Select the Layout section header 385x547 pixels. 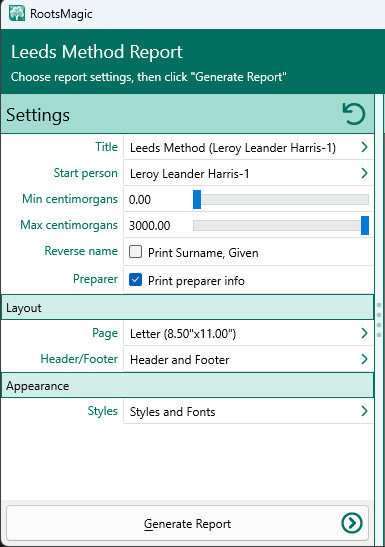[x=187, y=307]
